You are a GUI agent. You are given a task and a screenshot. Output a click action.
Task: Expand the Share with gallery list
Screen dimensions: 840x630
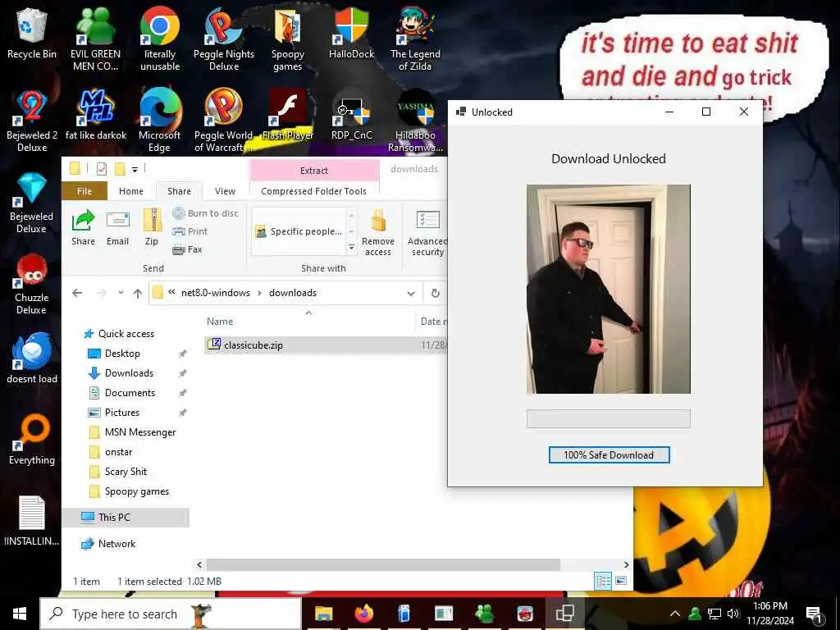click(351, 248)
